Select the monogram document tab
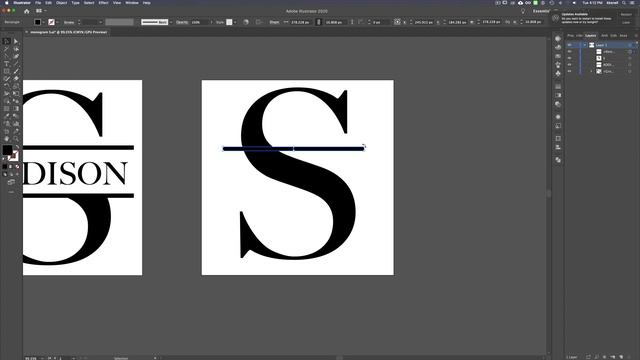This screenshot has height=360, width=640. point(67,32)
